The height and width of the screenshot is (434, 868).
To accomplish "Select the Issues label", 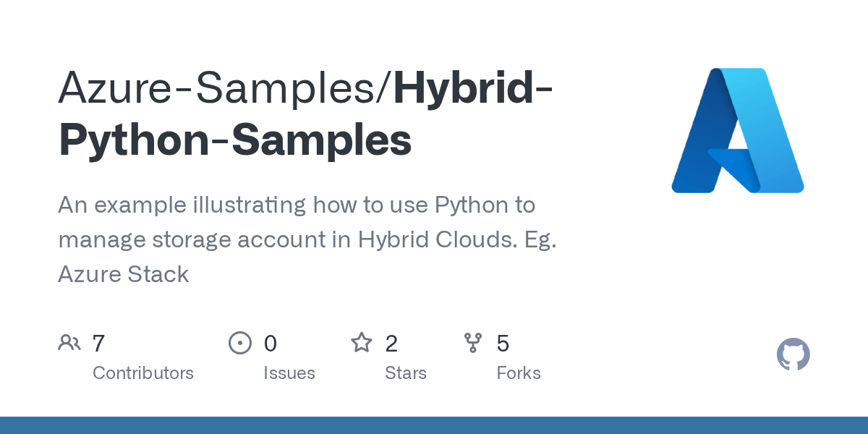I will coord(289,373).
